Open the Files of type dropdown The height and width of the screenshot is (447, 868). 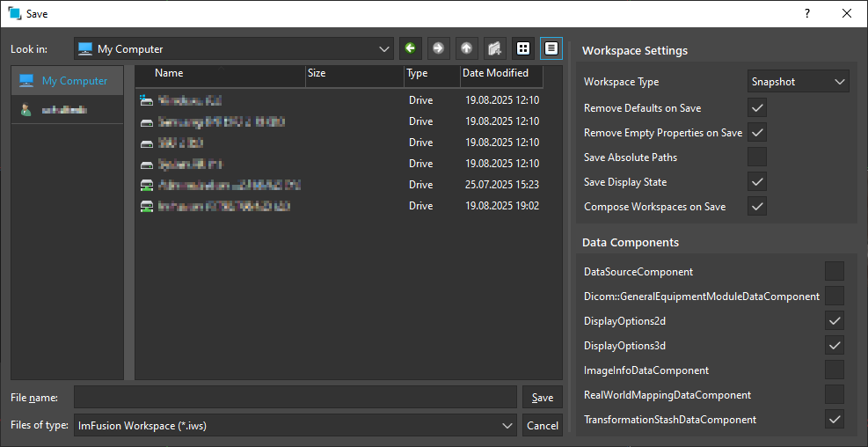tap(295, 425)
